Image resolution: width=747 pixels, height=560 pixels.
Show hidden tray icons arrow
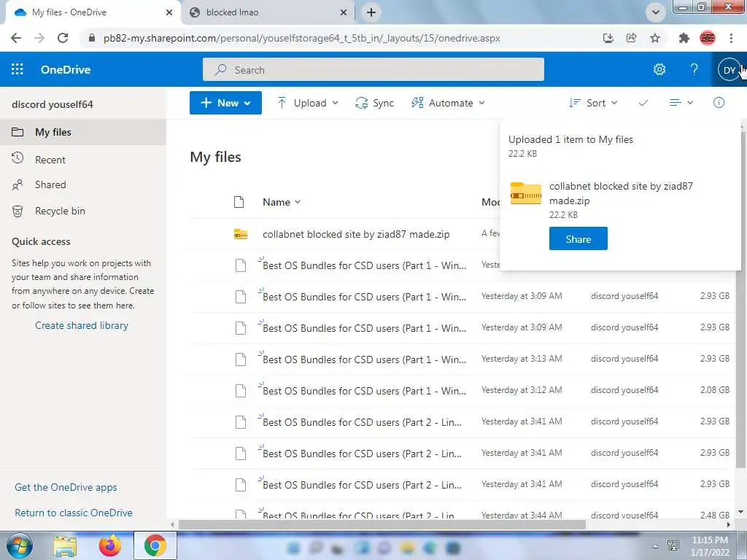[x=656, y=546]
